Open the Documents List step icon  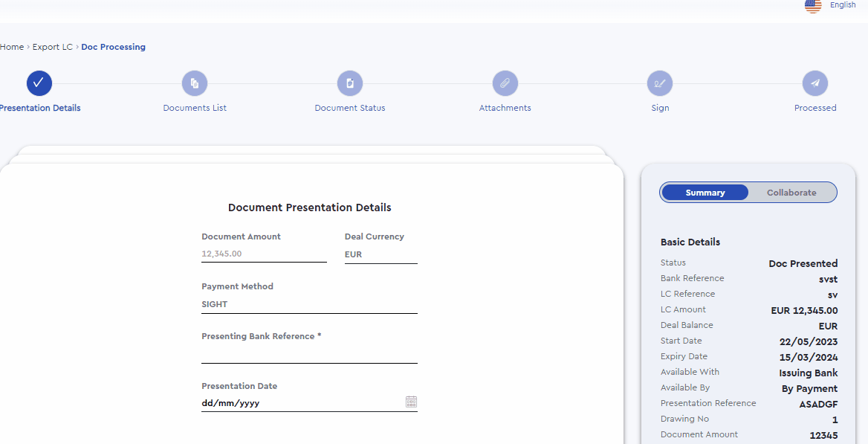(x=195, y=84)
